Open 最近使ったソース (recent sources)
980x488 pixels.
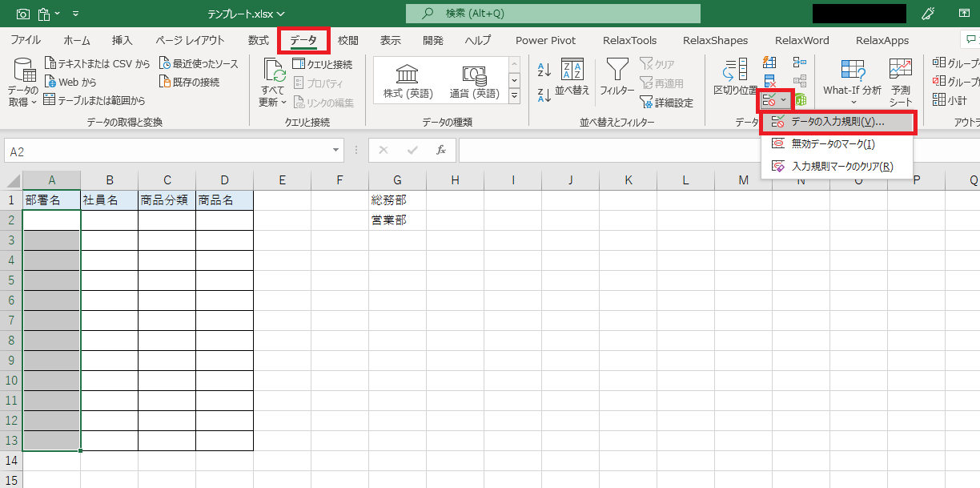(x=199, y=63)
